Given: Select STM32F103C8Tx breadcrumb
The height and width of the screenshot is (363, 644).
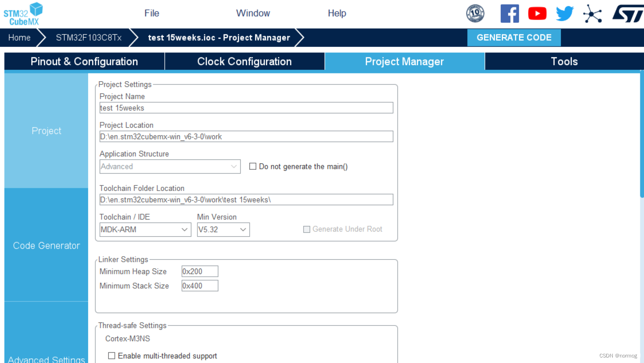Looking at the screenshot, I should pyautogui.click(x=89, y=38).
